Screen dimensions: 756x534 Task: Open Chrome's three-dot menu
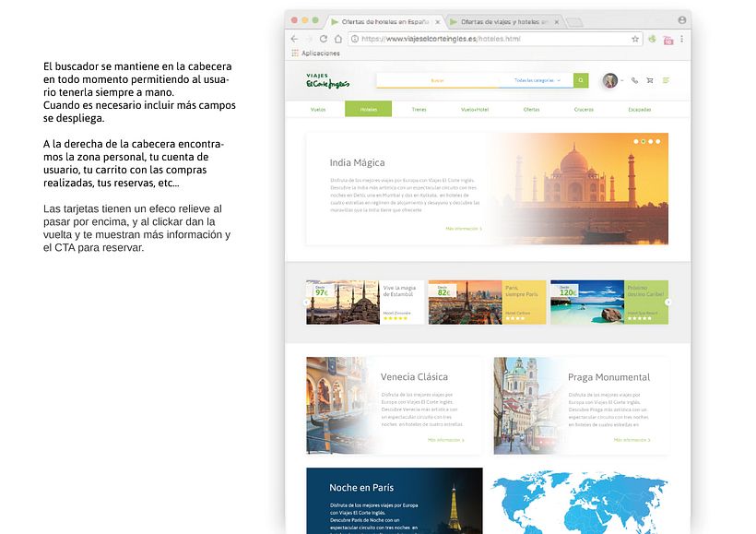[680, 39]
